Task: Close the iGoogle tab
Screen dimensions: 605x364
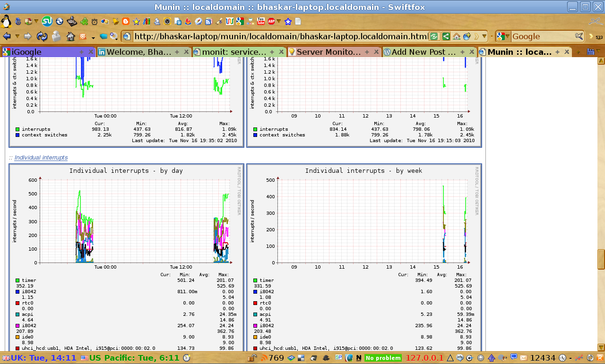Action: coord(91,52)
